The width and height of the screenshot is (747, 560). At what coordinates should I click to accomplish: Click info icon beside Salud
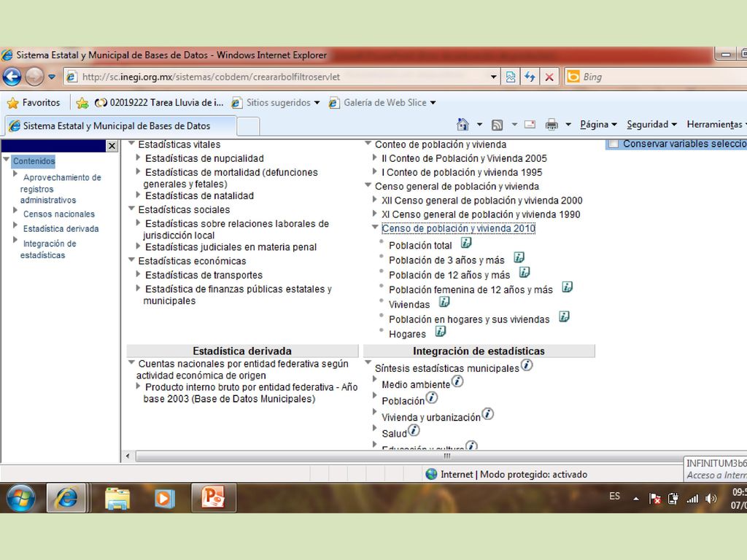[414, 430]
